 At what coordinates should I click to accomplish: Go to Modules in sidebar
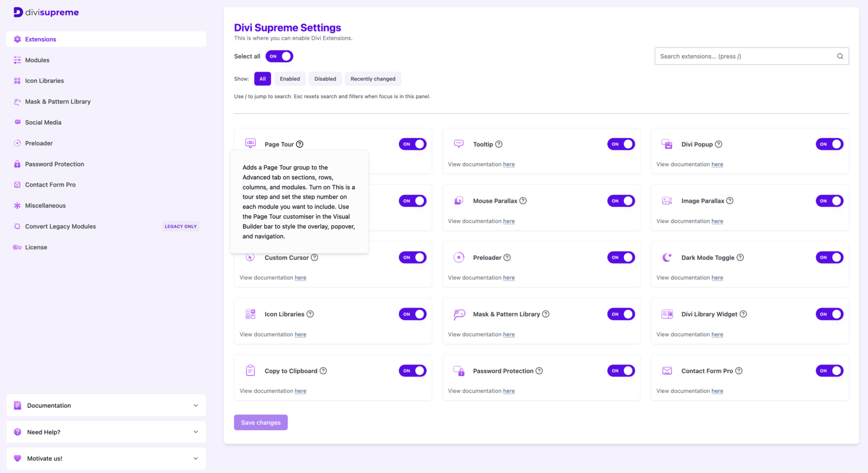coord(106,60)
